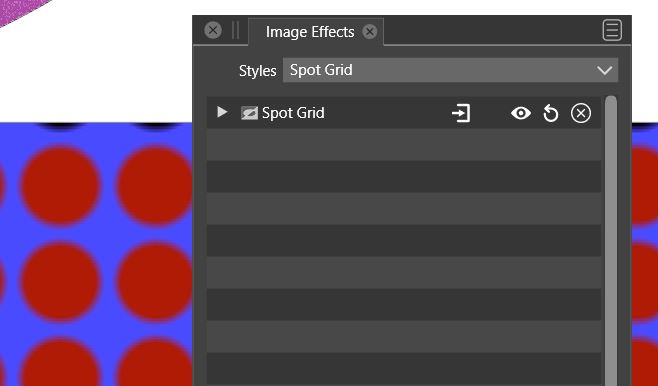Image resolution: width=658 pixels, height=386 pixels.
Task: Click the white canvas area left of panel
Action: (96, 67)
